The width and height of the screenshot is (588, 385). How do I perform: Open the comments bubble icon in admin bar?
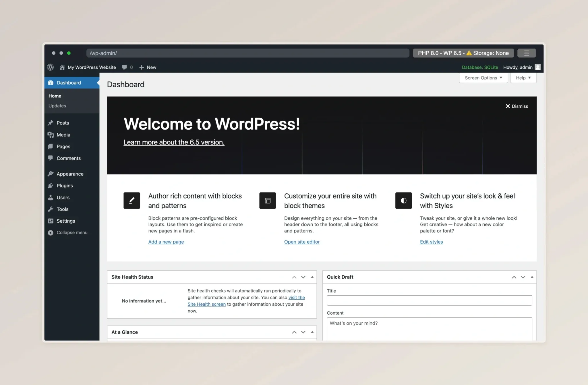[124, 67]
